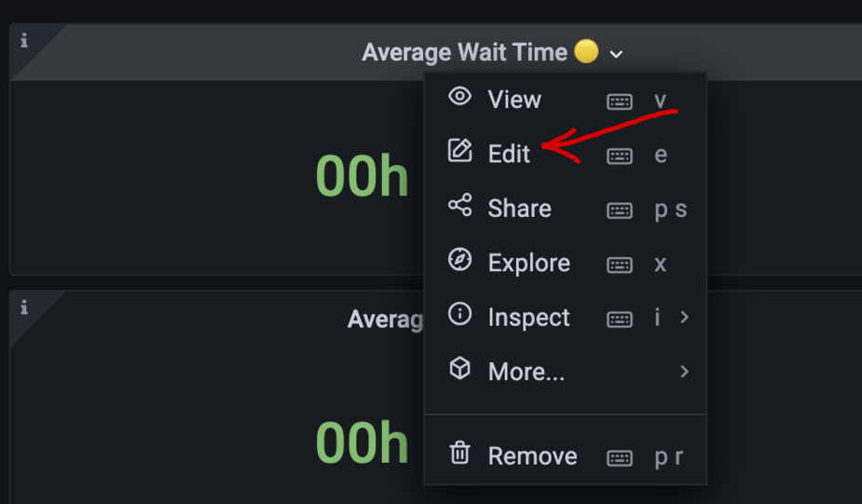This screenshot has height=504, width=862.
Task: Select View in the context menu
Action: click(514, 100)
